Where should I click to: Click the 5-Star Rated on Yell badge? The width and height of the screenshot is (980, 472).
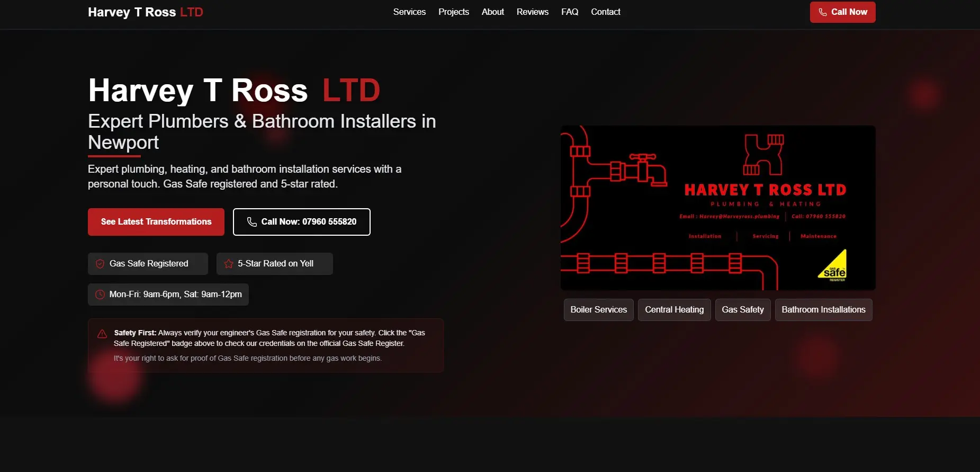coord(274,264)
